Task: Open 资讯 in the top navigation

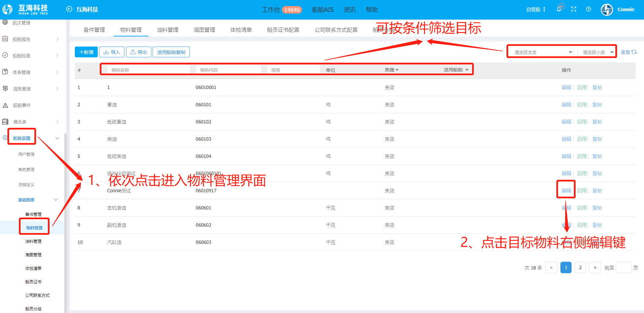Action: click(349, 10)
